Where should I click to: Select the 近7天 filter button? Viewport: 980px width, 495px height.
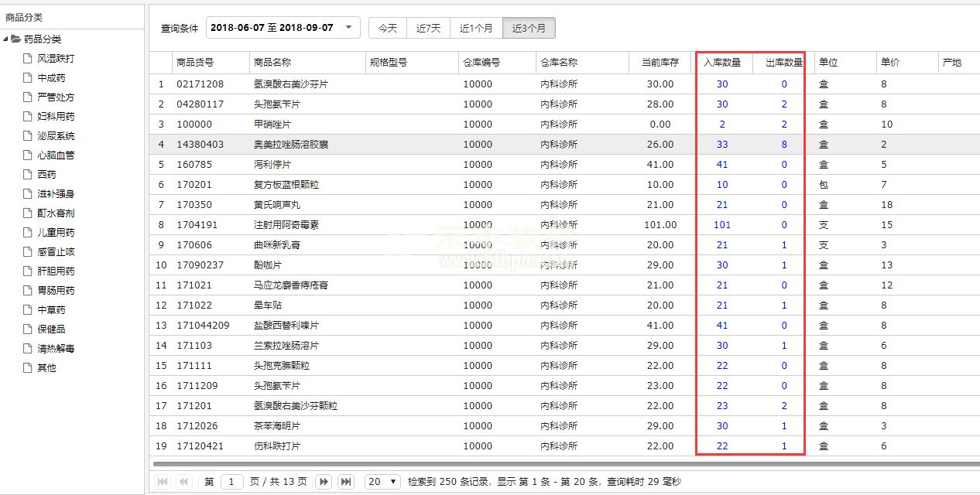tap(428, 28)
